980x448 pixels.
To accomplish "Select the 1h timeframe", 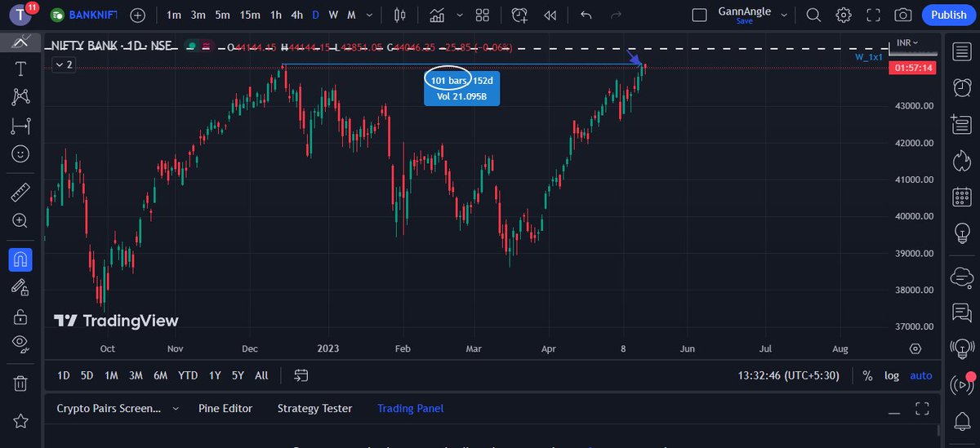I will point(276,15).
